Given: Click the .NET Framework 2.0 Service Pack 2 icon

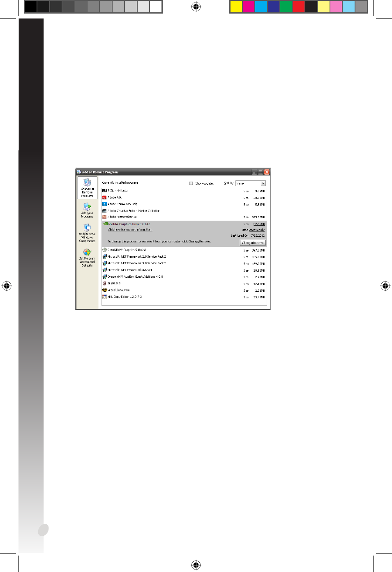Looking at the screenshot, I should tap(104, 257).
